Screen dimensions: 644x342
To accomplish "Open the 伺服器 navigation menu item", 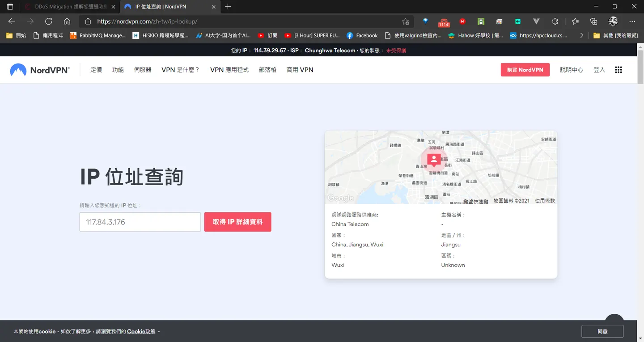I will (143, 70).
